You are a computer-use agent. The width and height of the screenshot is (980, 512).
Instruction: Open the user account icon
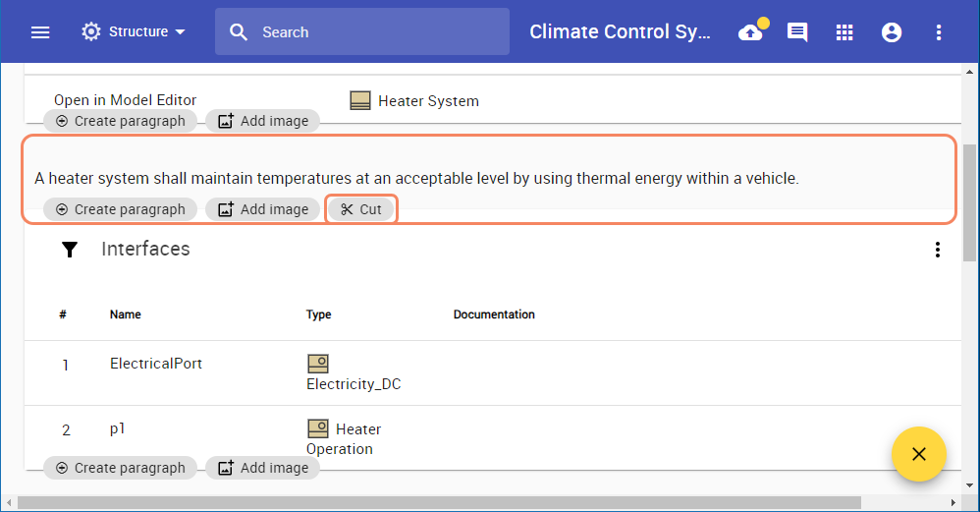click(x=892, y=32)
